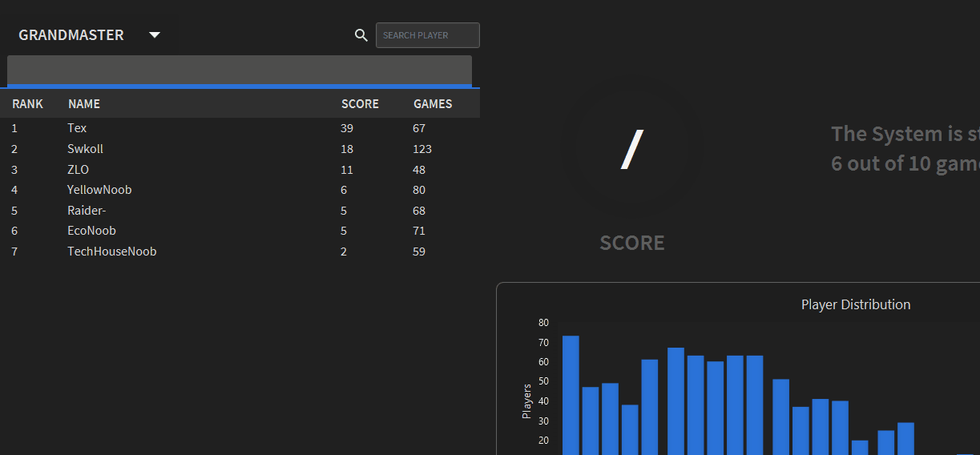Click the gray progress bar above the table
The image size is (980, 455).
[x=240, y=70]
